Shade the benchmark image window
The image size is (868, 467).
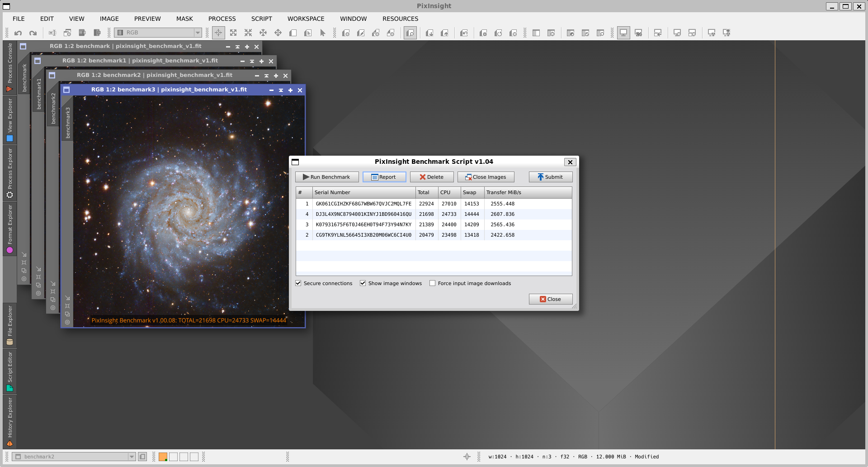237,47
